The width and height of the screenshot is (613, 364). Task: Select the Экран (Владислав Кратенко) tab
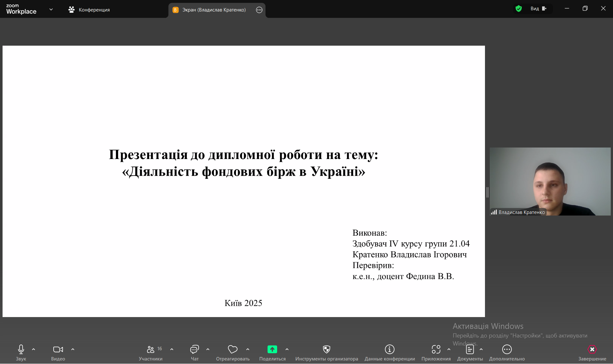pyautogui.click(x=214, y=10)
